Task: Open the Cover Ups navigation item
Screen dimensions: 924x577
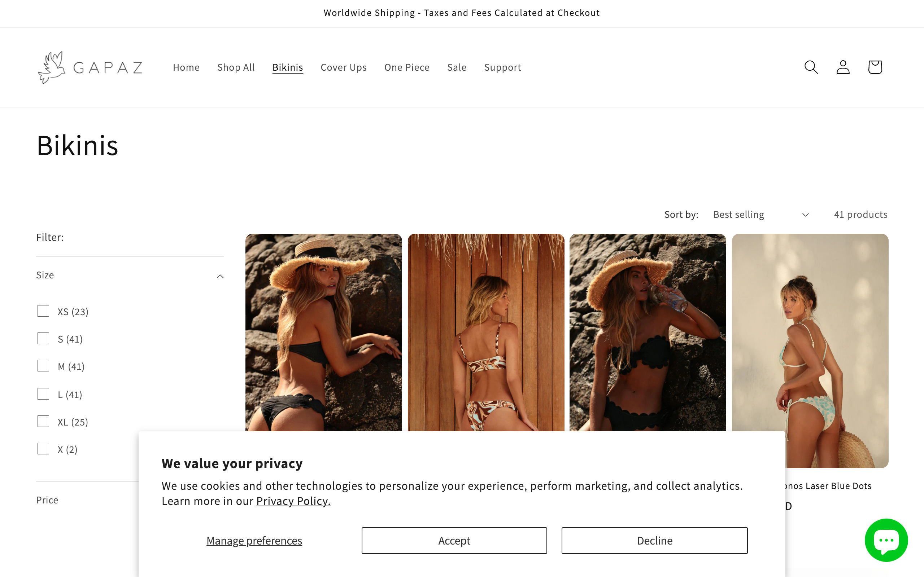Action: click(x=343, y=67)
